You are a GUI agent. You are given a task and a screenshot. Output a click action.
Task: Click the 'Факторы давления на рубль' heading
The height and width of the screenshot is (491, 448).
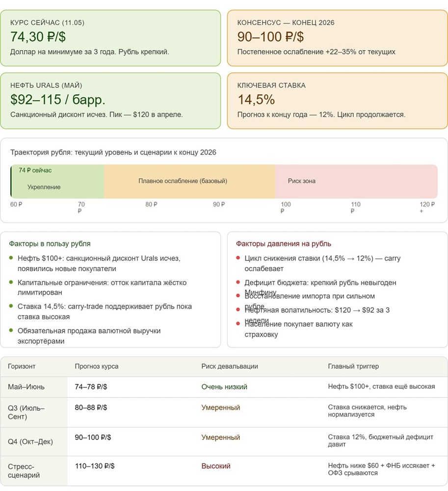click(x=284, y=244)
